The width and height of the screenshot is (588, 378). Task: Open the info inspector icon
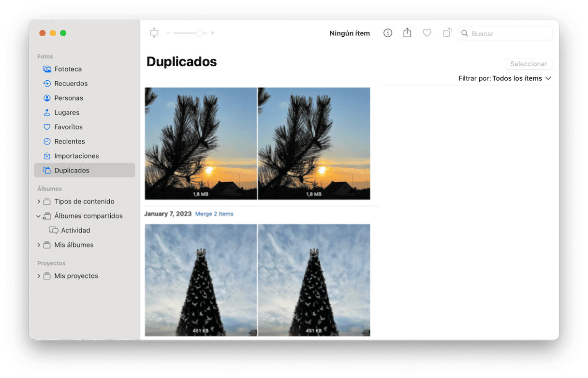388,33
